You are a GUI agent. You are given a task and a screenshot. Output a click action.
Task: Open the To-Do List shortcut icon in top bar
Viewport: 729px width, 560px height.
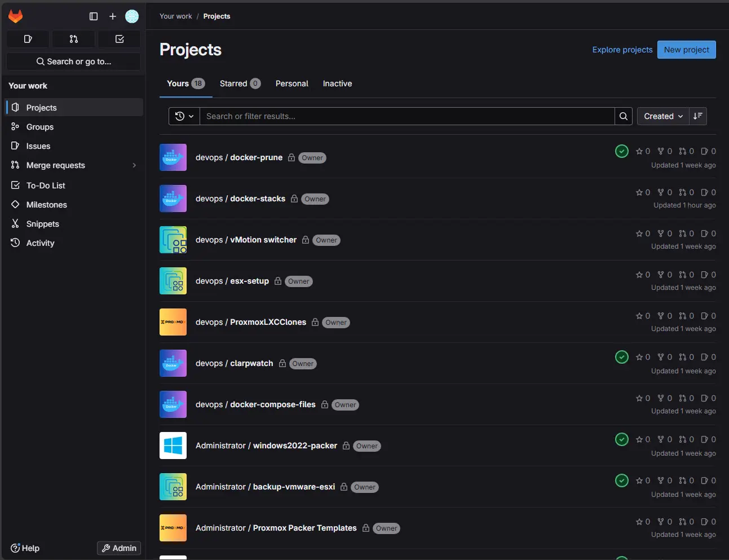click(119, 39)
